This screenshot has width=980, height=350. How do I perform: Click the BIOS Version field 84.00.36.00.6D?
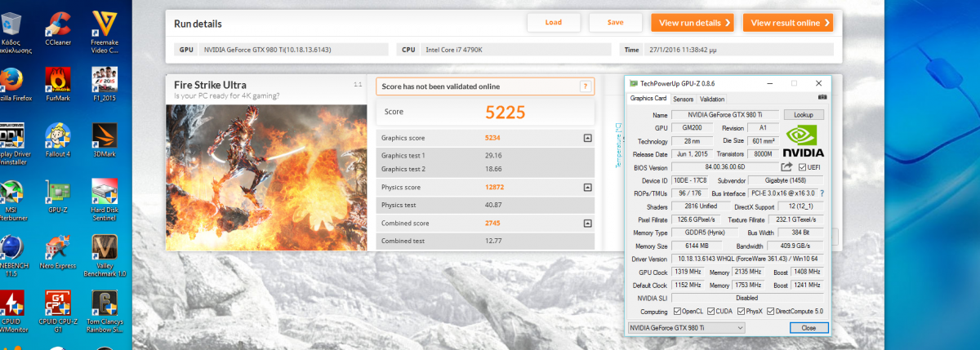coord(725,167)
